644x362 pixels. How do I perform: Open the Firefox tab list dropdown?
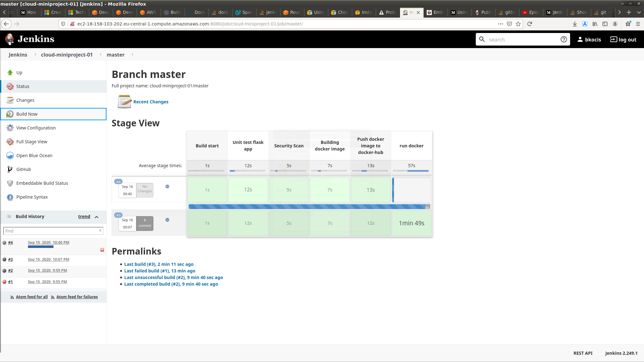pos(639,12)
